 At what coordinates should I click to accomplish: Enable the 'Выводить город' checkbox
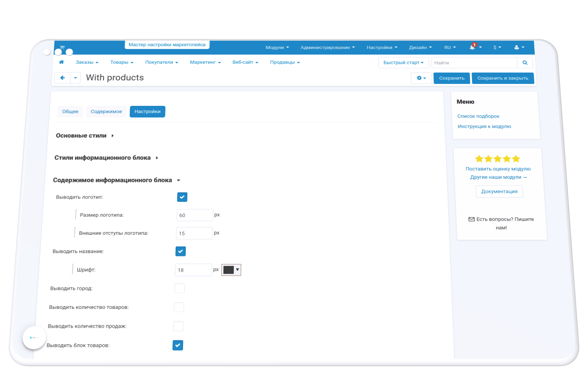(180, 289)
